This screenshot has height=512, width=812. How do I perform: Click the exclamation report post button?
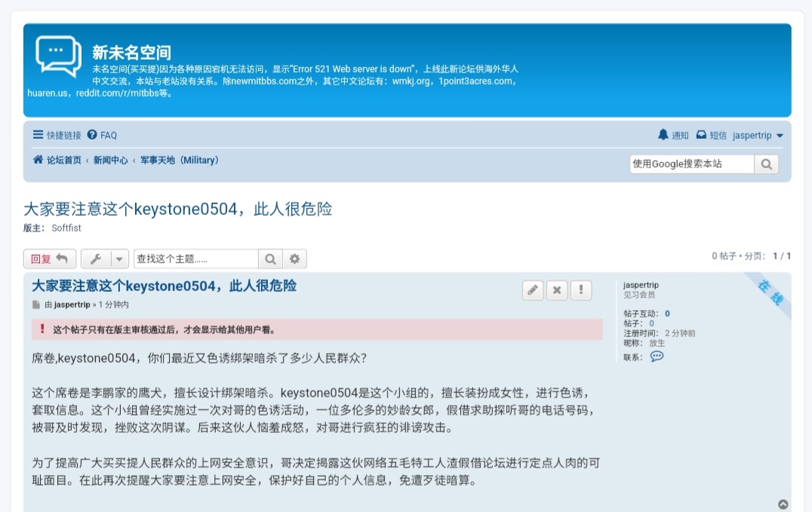[581, 290]
